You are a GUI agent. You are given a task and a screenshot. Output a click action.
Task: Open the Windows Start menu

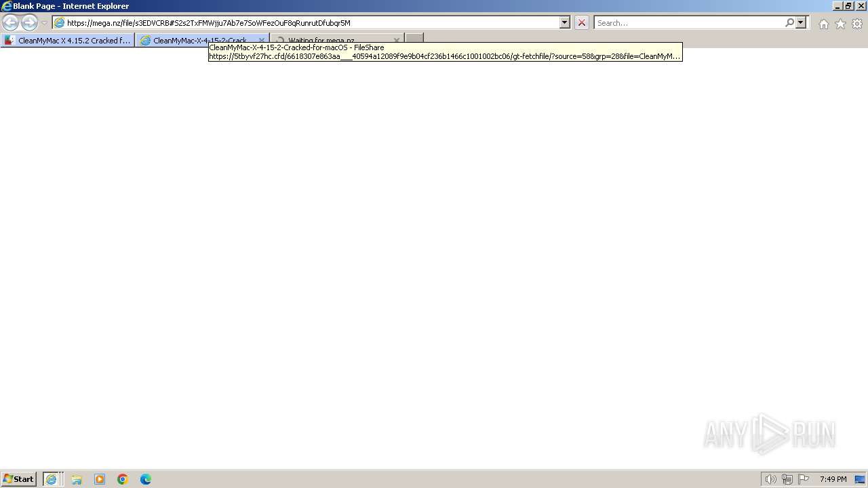click(19, 479)
